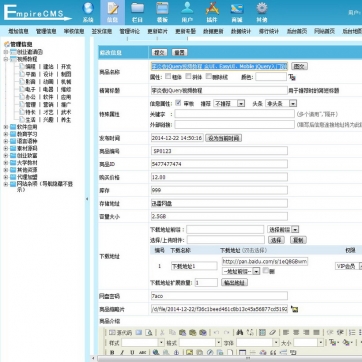This screenshot has height=362, width=362.
Task: Open the 字体 font dropdown in editor
Action: click(x=258, y=342)
